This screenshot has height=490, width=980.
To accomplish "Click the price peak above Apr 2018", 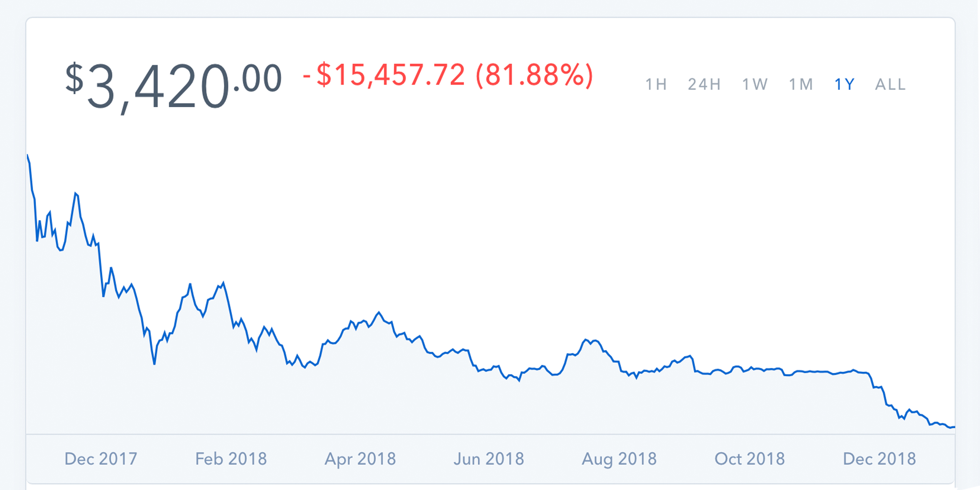I will point(379,313).
